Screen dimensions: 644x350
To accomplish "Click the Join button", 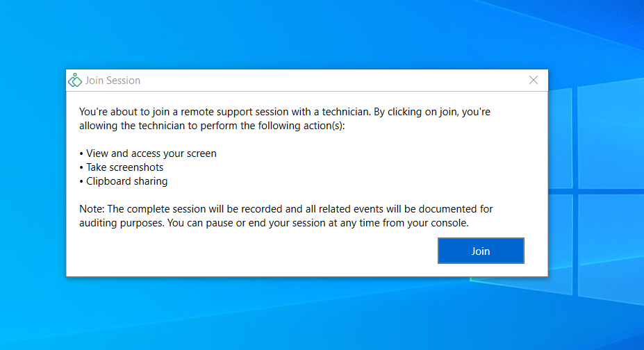I will [x=481, y=251].
